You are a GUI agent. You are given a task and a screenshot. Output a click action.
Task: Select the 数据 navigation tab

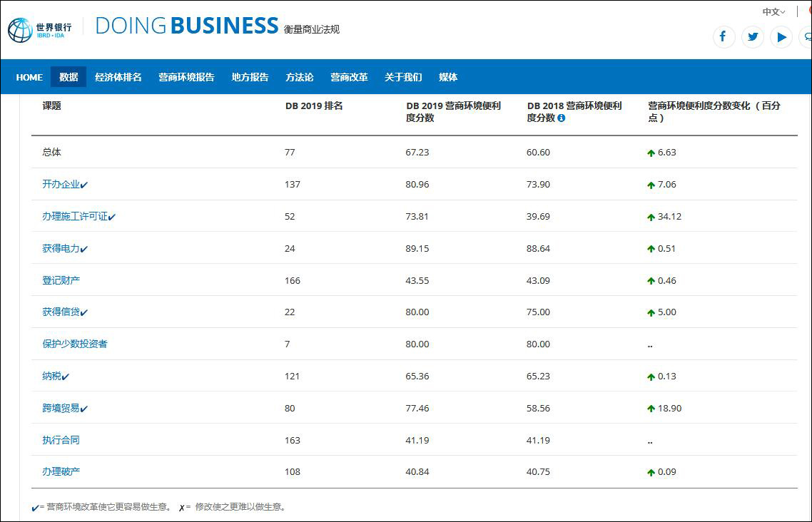click(68, 77)
